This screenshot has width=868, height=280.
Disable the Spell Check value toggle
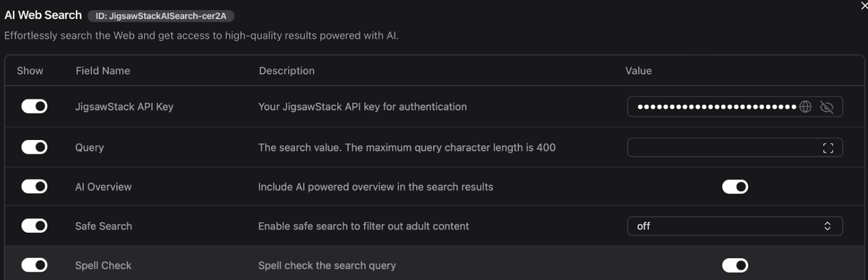point(735,266)
